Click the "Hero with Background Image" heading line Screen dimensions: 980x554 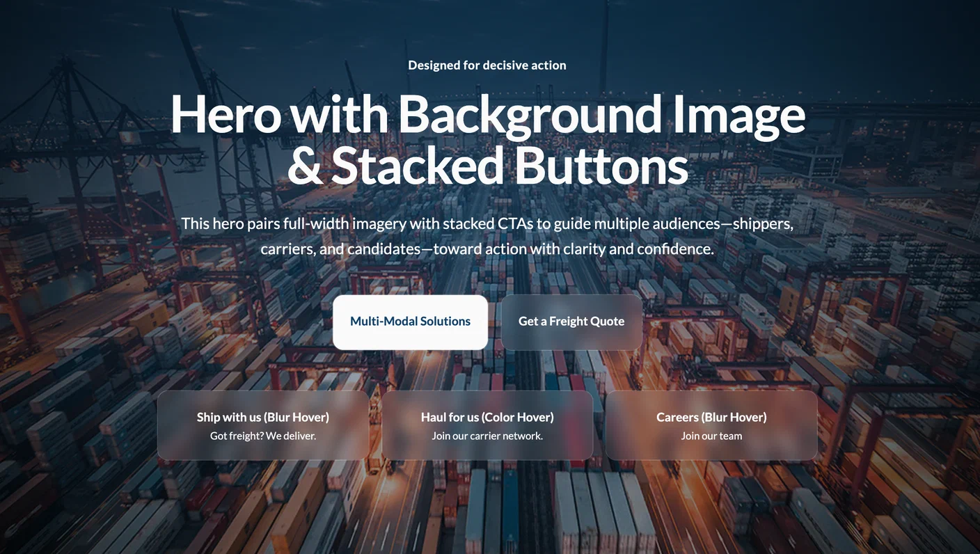[x=487, y=115]
